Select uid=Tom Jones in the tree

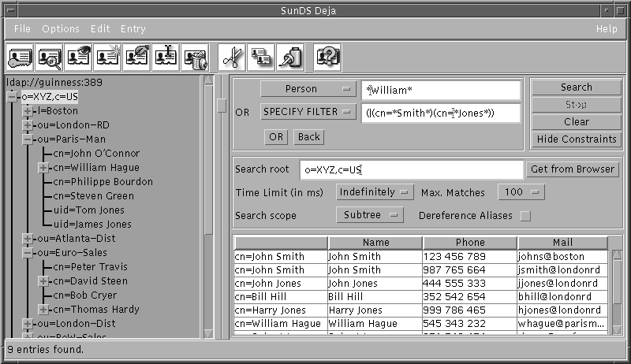coord(89,210)
